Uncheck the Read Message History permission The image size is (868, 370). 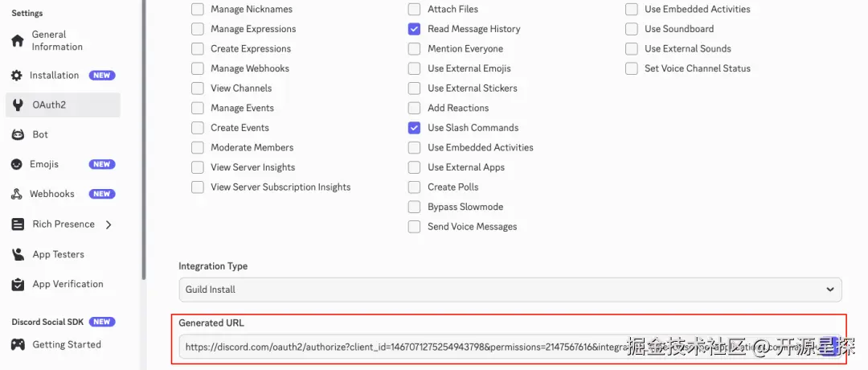[x=414, y=29]
